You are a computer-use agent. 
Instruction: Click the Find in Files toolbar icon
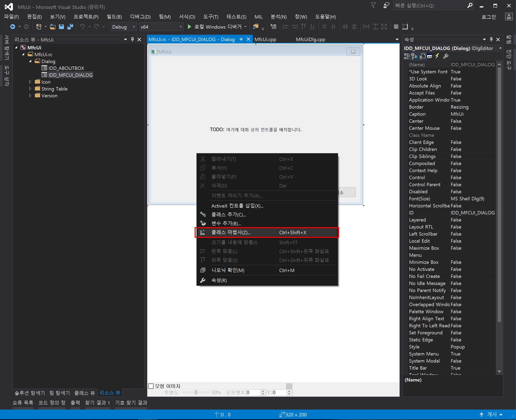[x=256, y=27]
